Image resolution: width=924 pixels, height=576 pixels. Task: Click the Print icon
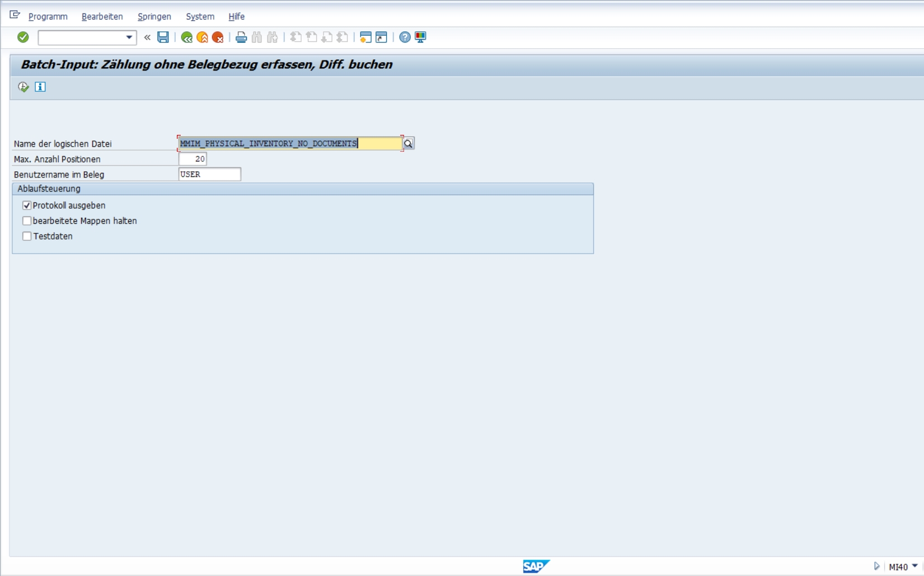241,38
